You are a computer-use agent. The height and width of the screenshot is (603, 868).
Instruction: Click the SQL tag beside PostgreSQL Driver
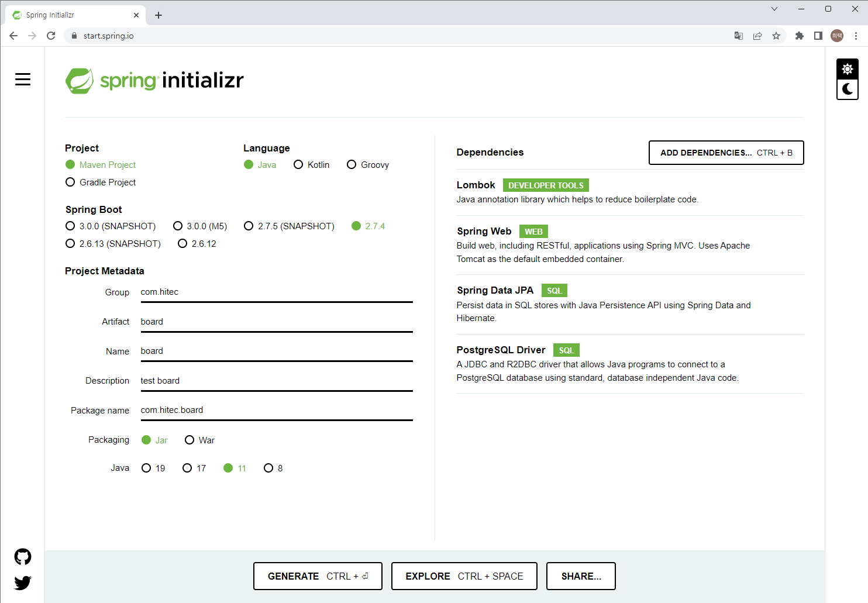566,350
